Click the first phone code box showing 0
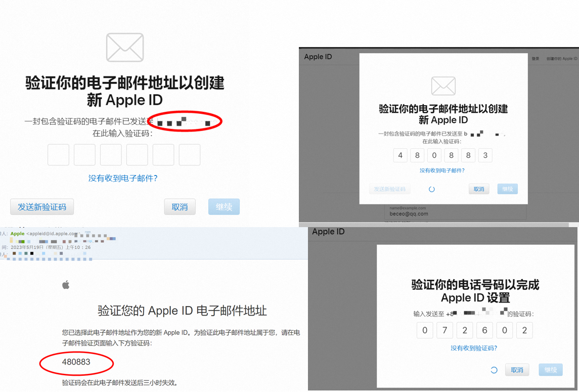The image size is (579, 392). pos(425,330)
